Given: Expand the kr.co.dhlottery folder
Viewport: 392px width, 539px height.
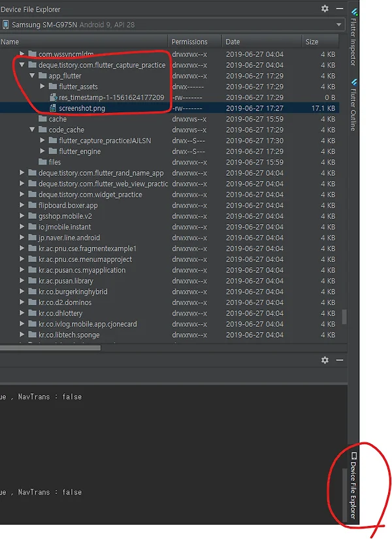Looking at the screenshot, I should coord(22,313).
